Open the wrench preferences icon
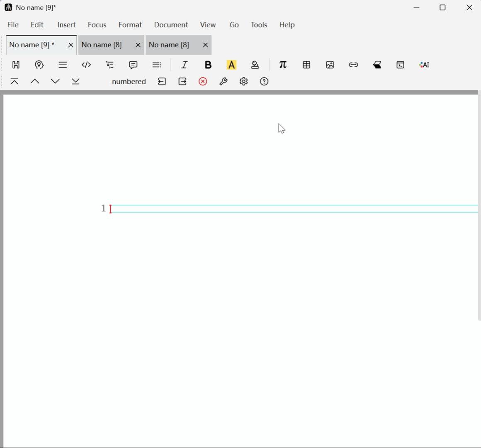 click(x=223, y=82)
